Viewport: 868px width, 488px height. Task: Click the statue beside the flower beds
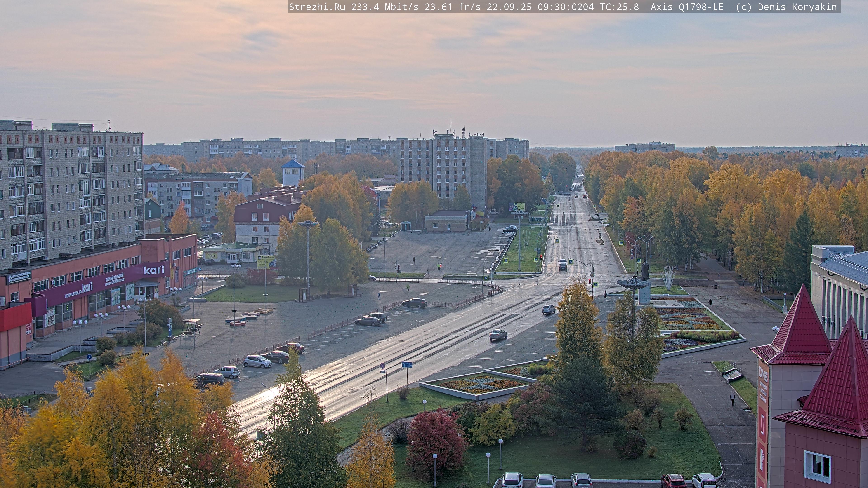click(x=645, y=270)
